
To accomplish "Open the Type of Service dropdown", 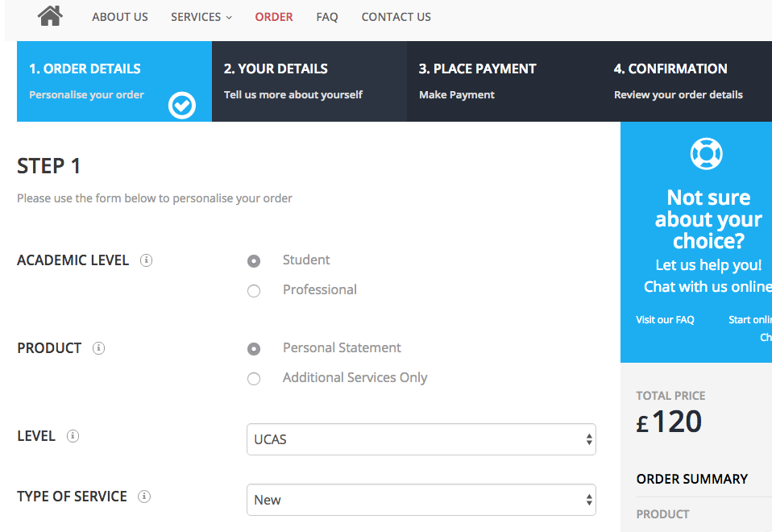I will 421,500.
